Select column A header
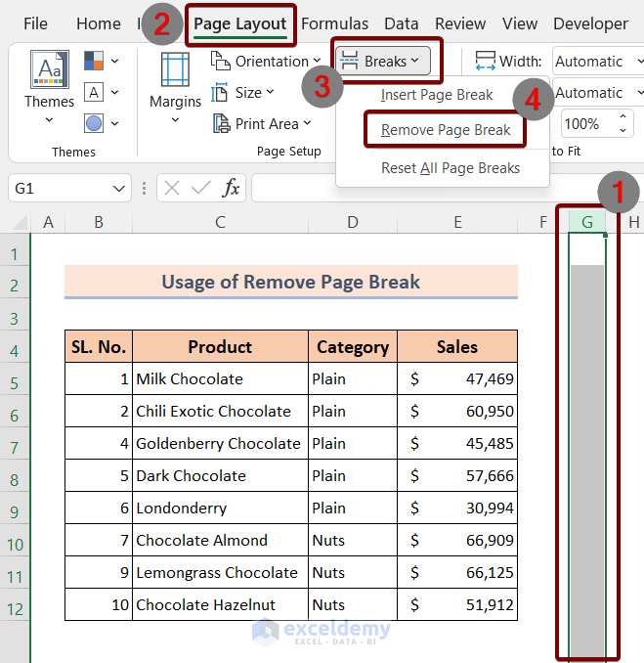Viewport: 644px width, 663px height. pyautogui.click(x=48, y=222)
